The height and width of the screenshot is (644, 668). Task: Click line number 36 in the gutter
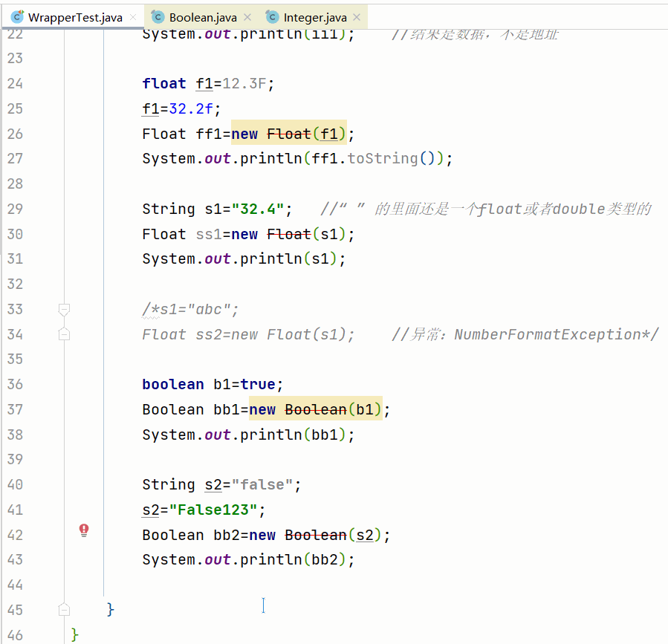click(16, 384)
